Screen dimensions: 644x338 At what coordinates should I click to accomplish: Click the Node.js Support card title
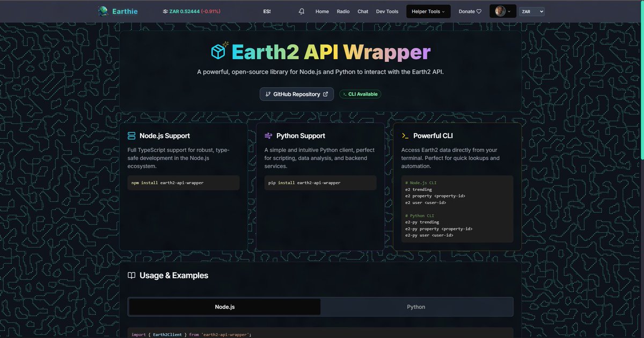click(165, 136)
